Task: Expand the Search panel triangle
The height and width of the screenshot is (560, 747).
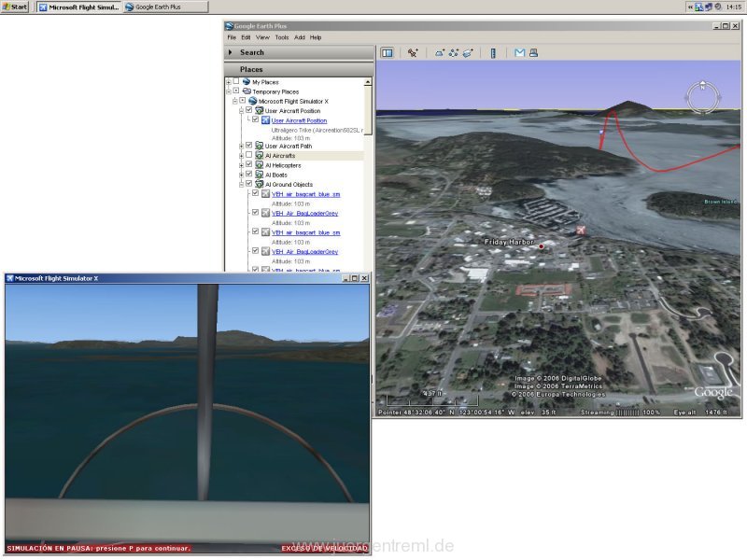Action: (x=231, y=52)
